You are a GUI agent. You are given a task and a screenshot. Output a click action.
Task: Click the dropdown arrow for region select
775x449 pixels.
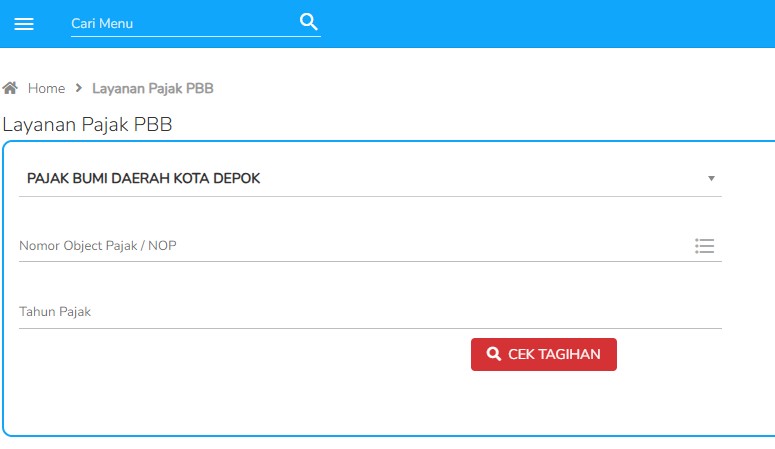point(711,179)
